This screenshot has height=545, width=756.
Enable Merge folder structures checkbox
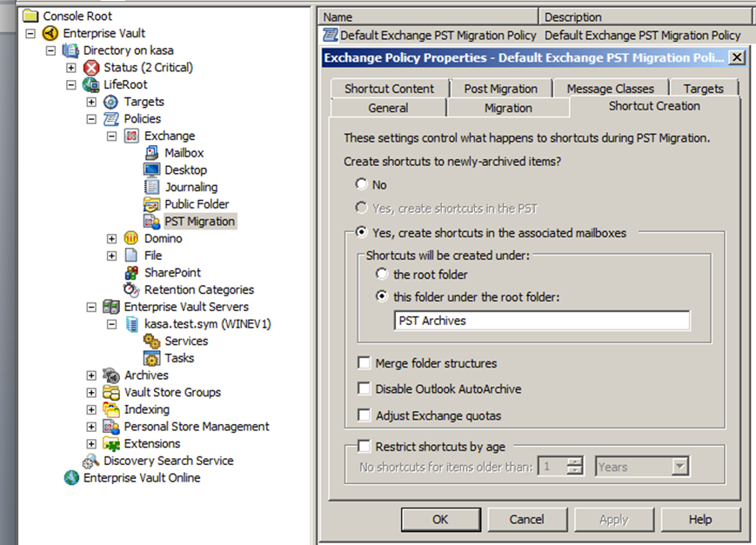tap(364, 362)
